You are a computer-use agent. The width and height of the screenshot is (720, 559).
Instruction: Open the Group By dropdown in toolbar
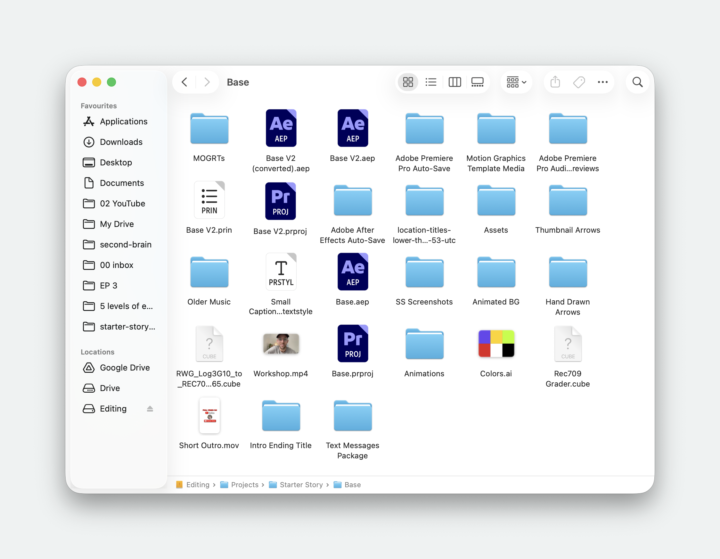(516, 82)
